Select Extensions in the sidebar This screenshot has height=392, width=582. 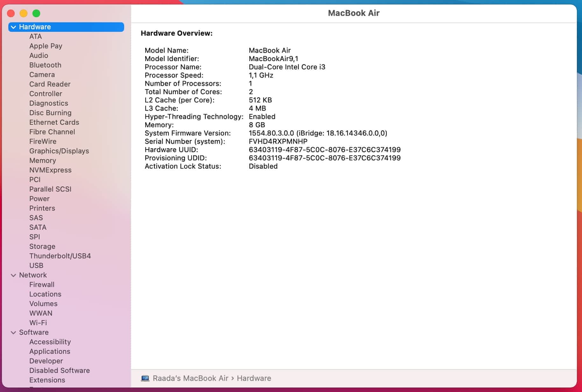tap(47, 380)
